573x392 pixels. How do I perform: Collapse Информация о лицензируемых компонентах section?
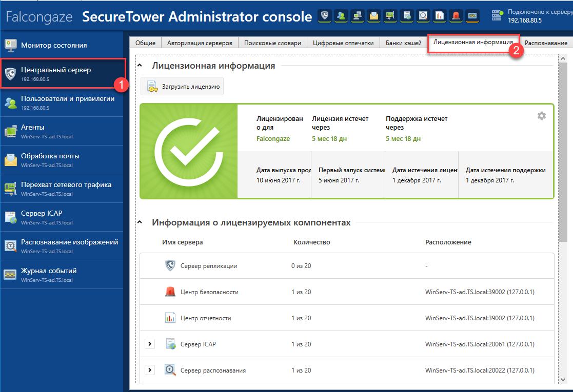140,222
